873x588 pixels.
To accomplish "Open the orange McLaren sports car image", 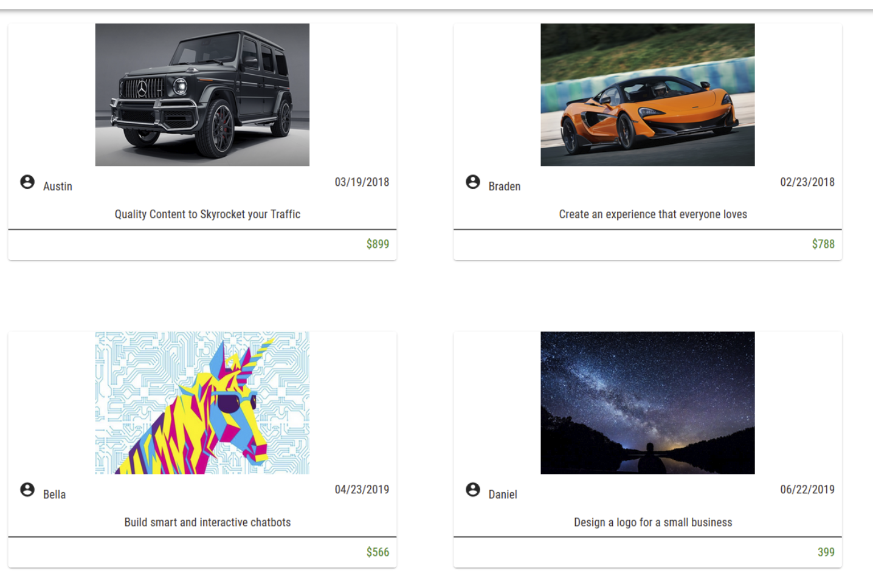I will coord(647,95).
